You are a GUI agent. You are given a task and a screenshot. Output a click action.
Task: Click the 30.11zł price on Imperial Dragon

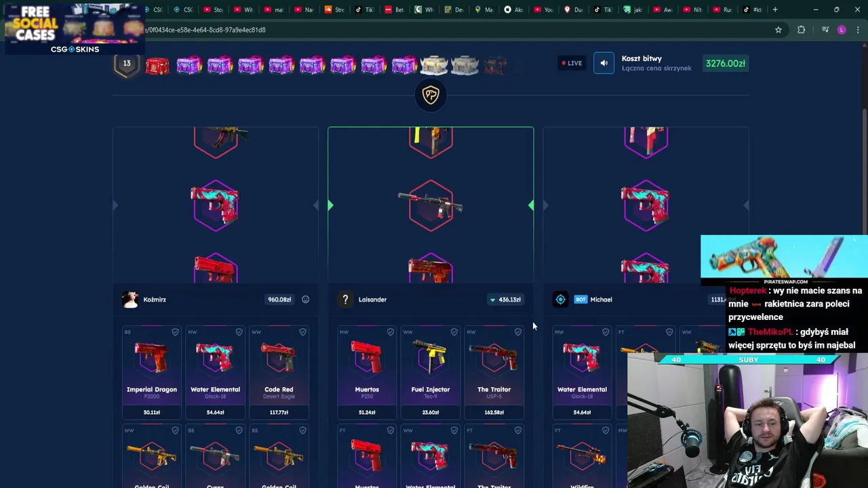click(x=151, y=412)
